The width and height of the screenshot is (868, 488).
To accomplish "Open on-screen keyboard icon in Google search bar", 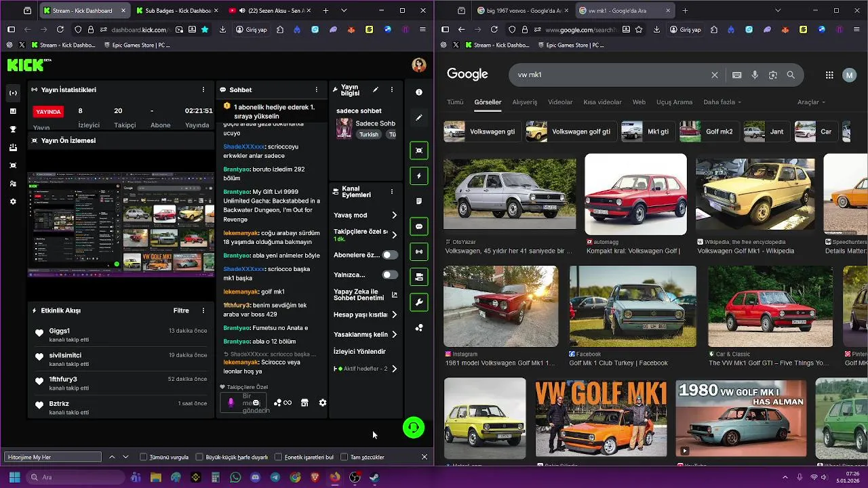I will tap(737, 75).
